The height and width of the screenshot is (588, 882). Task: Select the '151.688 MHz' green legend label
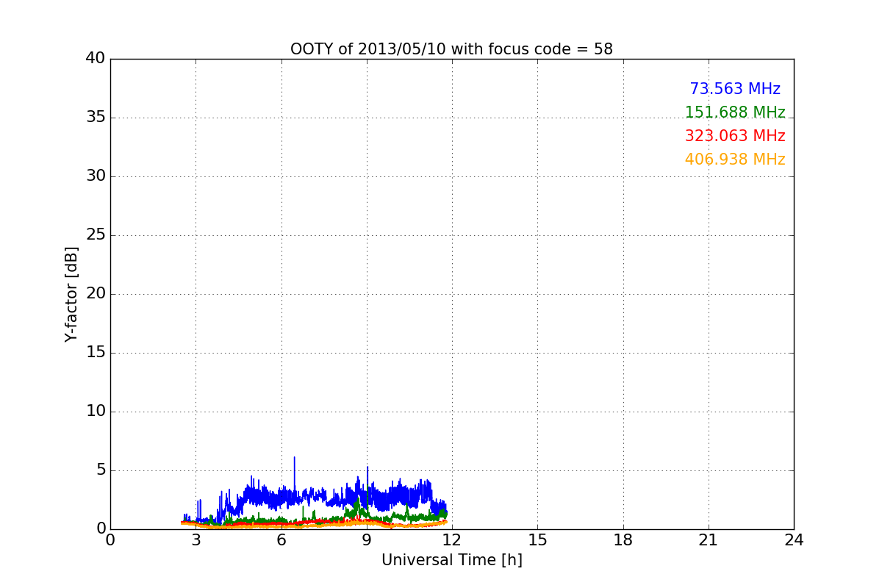(735, 112)
